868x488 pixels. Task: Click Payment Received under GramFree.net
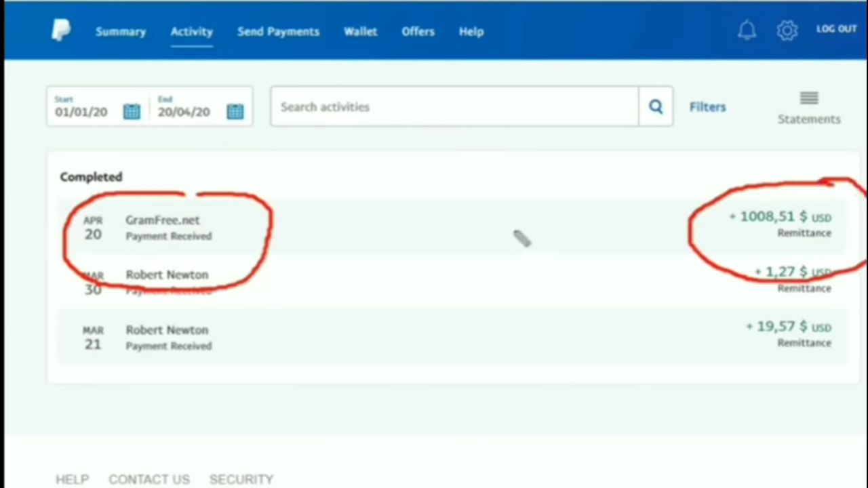coord(168,236)
